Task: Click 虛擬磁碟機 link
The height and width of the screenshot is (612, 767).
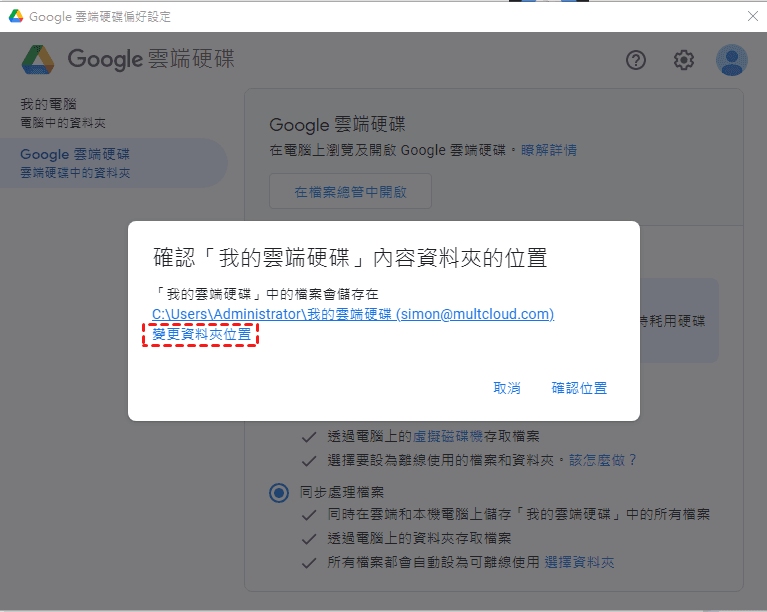Action: click(448, 436)
